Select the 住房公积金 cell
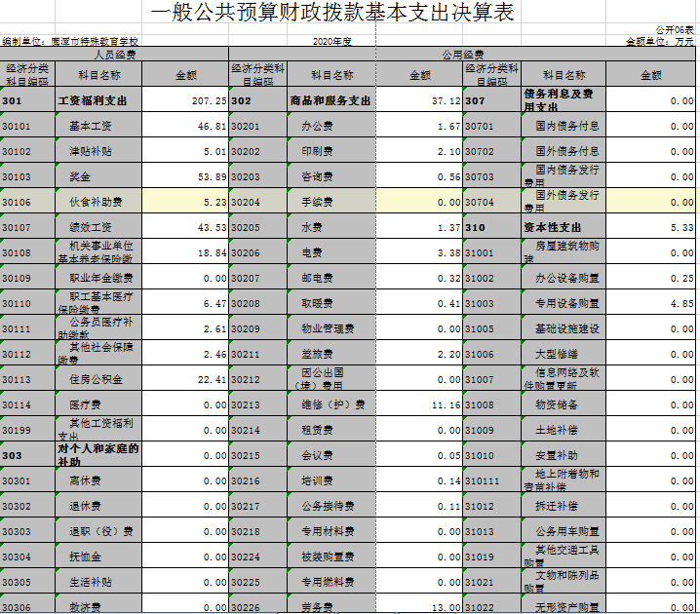The height and width of the screenshot is (614, 700). pyautogui.click(x=98, y=378)
